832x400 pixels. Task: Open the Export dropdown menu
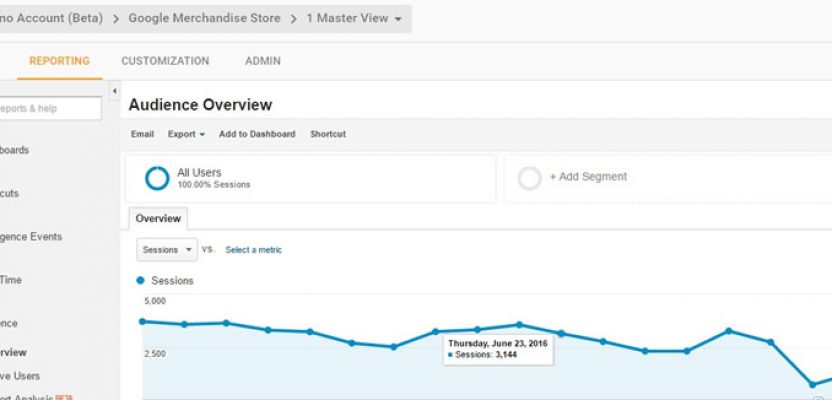coord(186,134)
